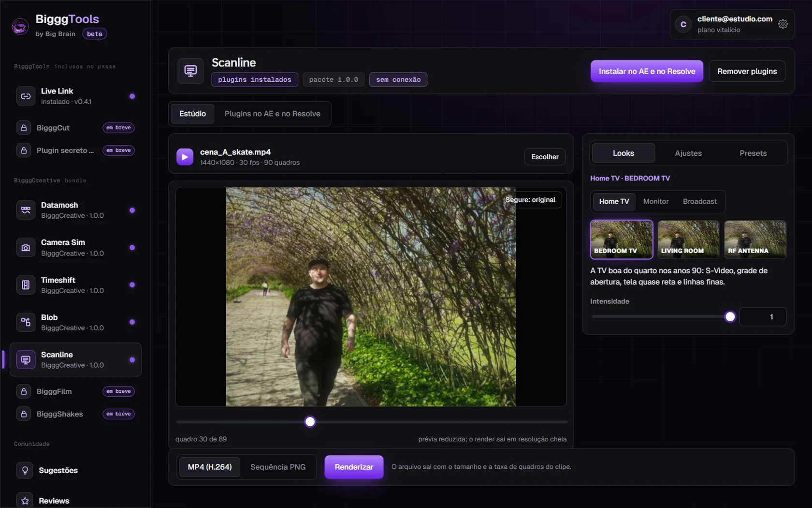This screenshot has width=812, height=508.
Task: Open the Datamosh tool in sidebar
Action: coord(75,210)
